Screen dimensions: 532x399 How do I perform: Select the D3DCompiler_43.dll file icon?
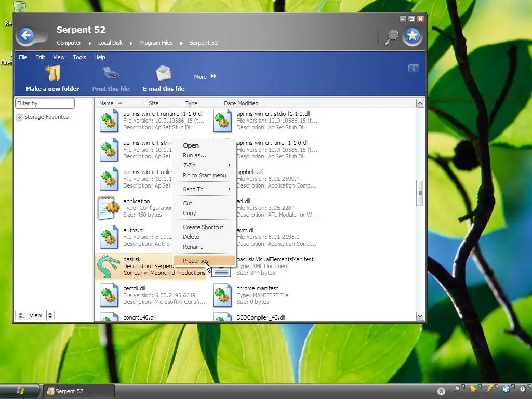point(222,316)
